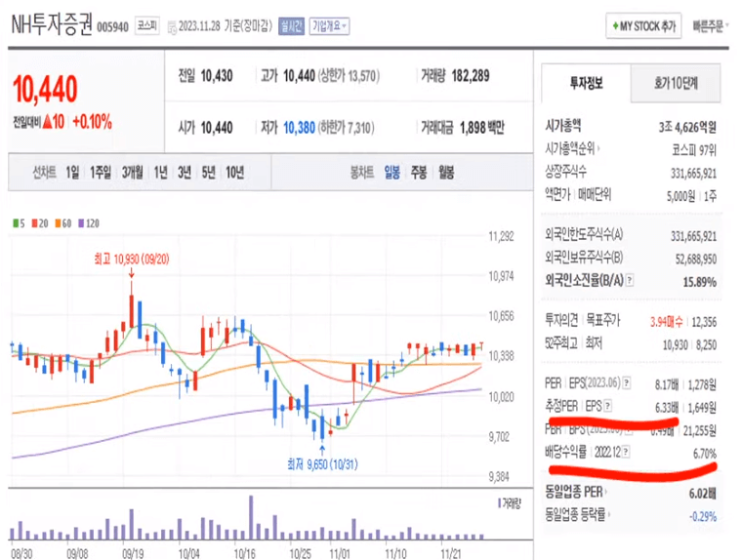The width and height of the screenshot is (741, 560).
Task: Select the 주봉 weekly candle chart
Action: [419, 173]
